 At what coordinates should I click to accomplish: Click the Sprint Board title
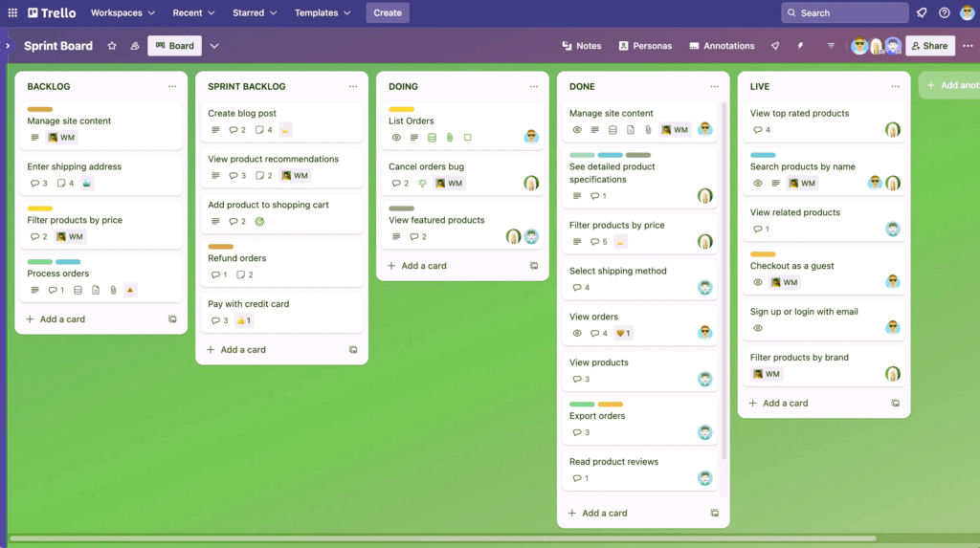(58, 46)
